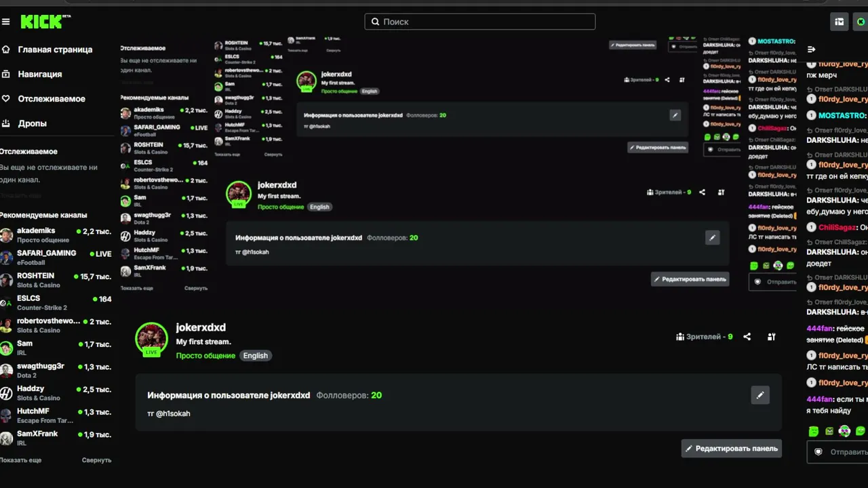Share the stream using the largest share icon

tap(747, 337)
